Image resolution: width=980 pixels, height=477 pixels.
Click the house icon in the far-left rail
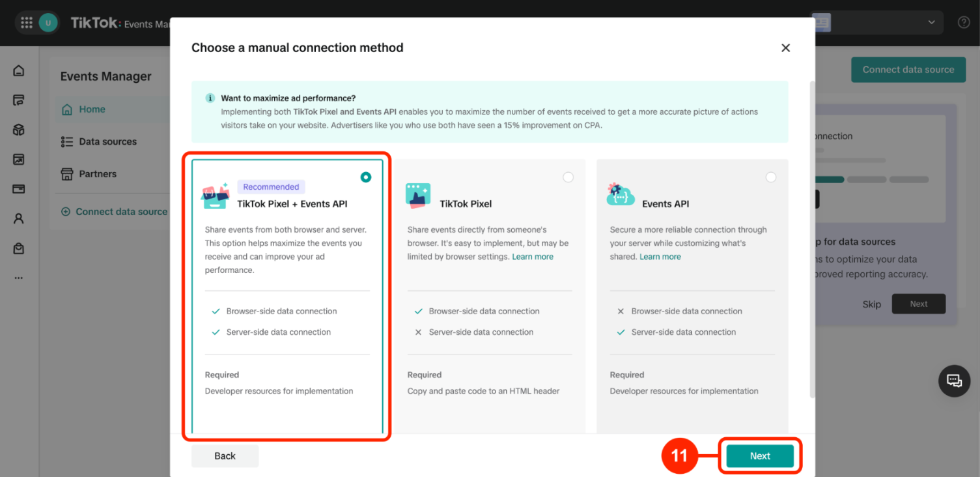(x=19, y=70)
